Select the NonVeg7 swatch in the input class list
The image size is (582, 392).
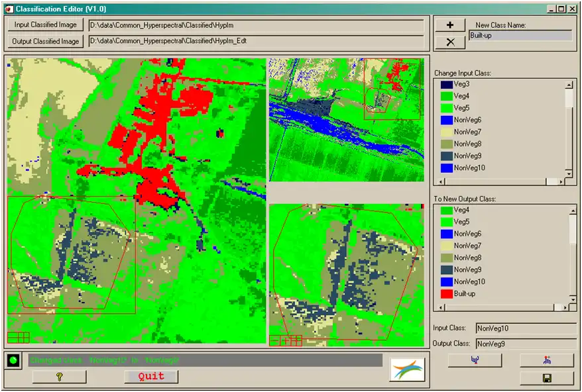tap(447, 132)
